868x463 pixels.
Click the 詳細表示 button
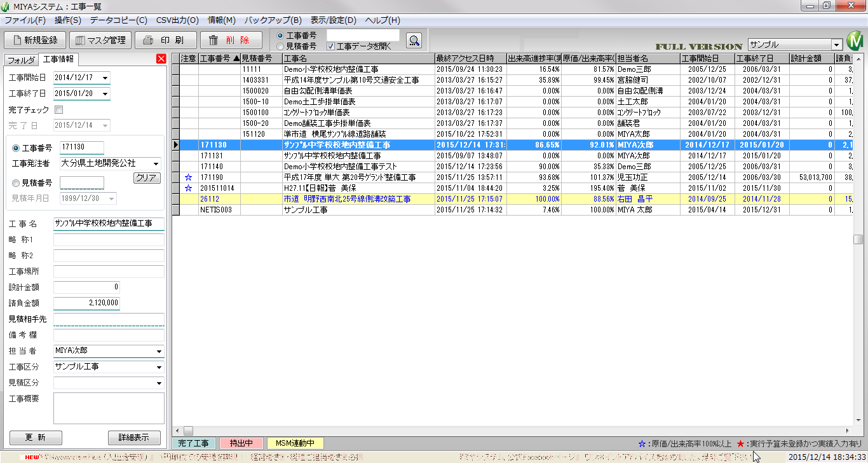point(134,438)
